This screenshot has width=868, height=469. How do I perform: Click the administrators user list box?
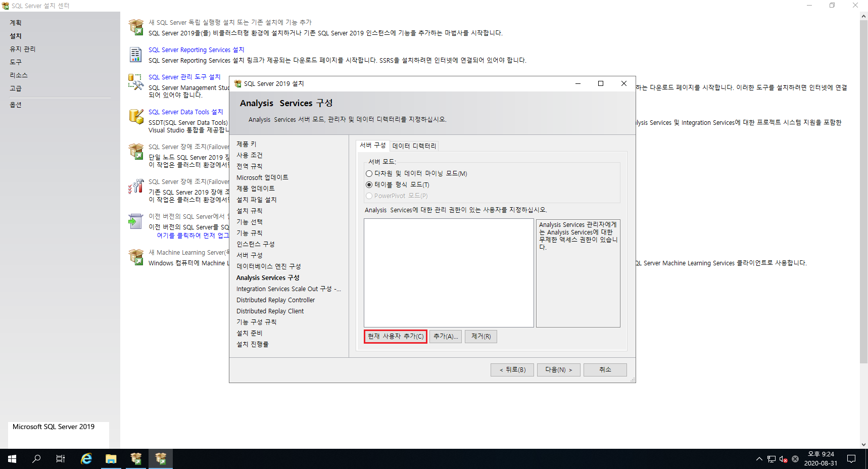tap(449, 273)
